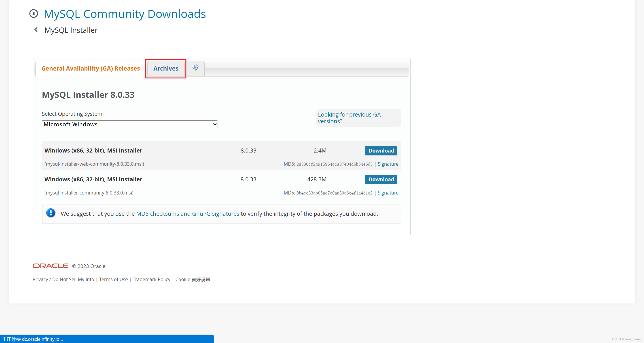The image size is (644, 343).
Task: Switch to General Availability (GA) Releases tab
Action: click(x=91, y=68)
